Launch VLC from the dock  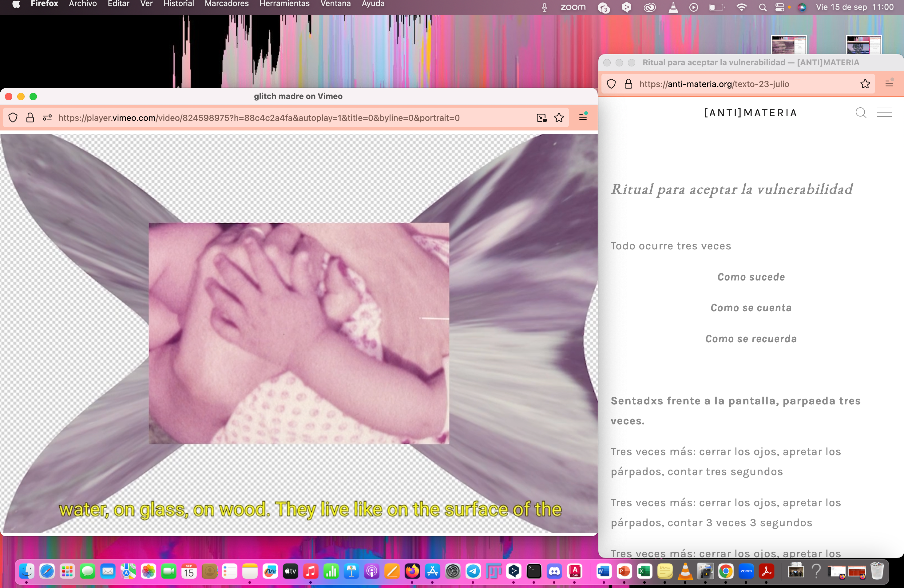pyautogui.click(x=685, y=571)
